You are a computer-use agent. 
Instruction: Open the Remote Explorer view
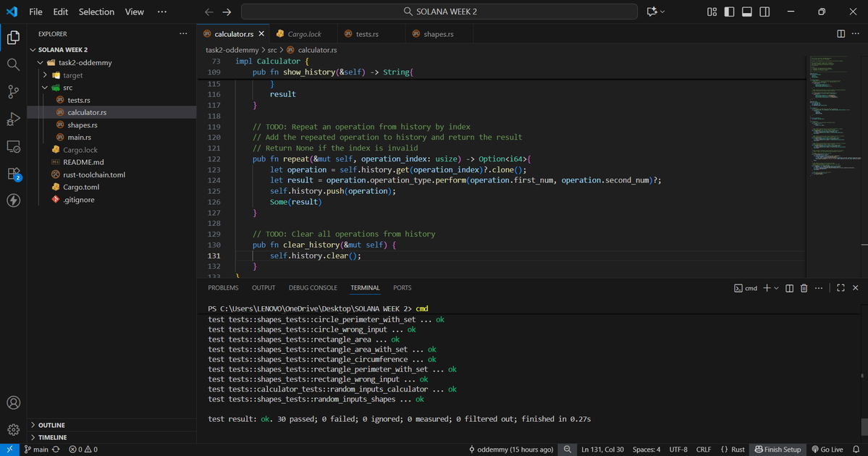coord(13,146)
